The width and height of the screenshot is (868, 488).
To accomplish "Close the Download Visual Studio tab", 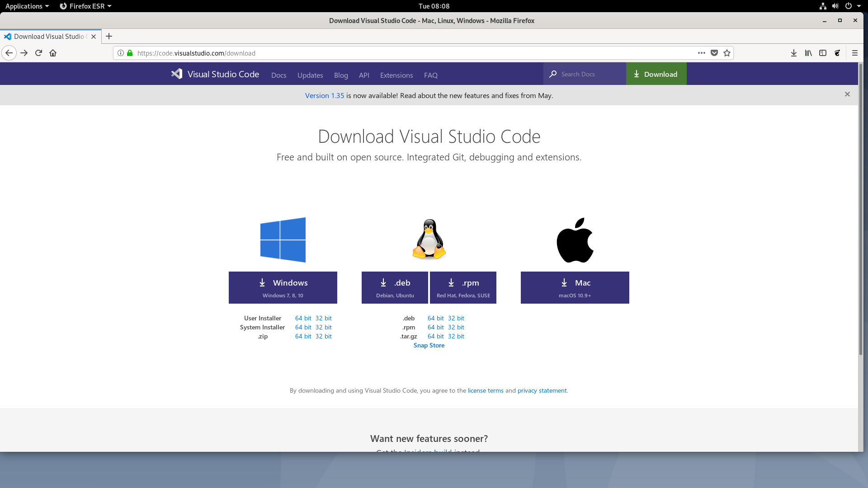I will coord(94,37).
